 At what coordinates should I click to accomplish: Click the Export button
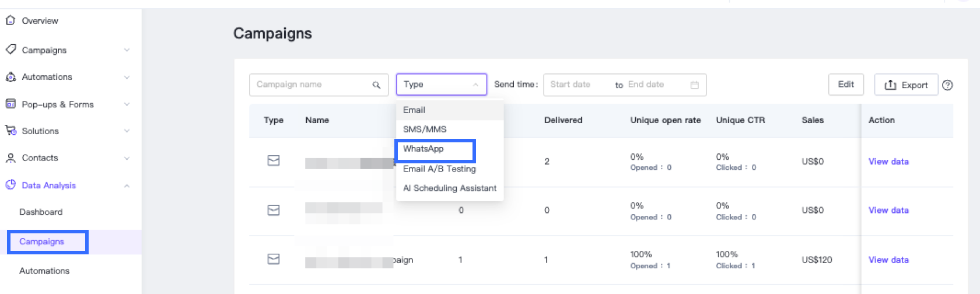click(906, 85)
